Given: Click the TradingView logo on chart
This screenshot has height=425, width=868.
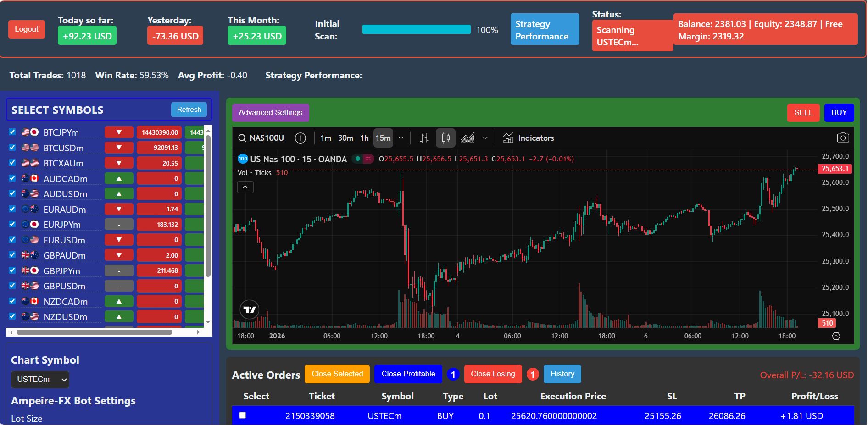Looking at the screenshot, I should [250, 310].
